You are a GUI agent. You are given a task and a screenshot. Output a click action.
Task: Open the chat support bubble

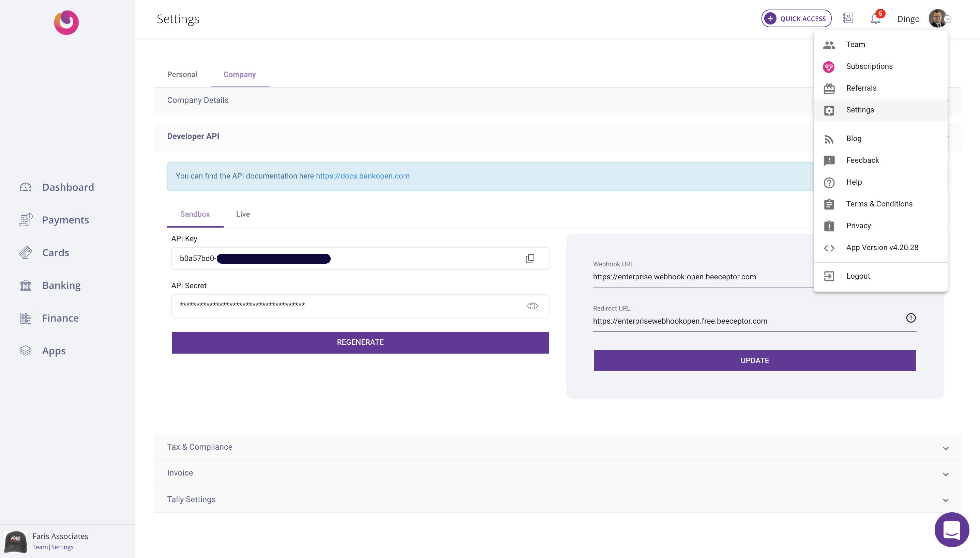point(952,529)
